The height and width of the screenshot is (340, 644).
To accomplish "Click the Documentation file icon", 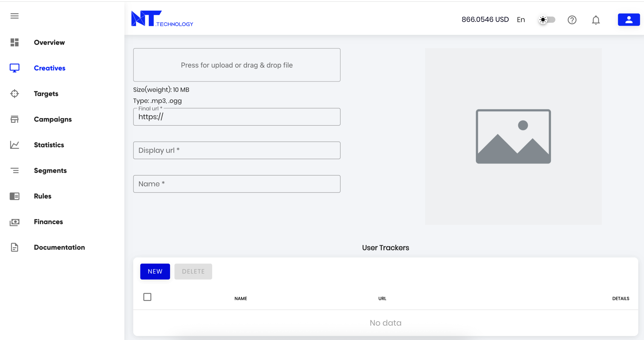I will (14, 247).
